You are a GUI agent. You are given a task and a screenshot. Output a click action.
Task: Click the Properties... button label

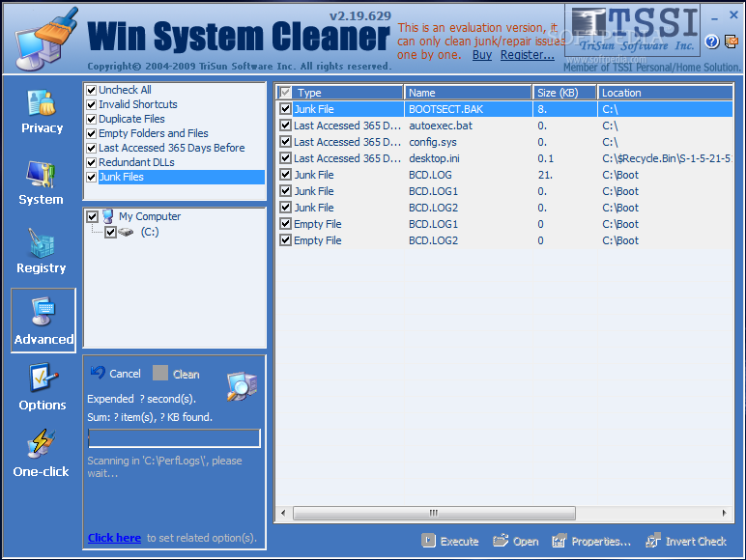coord(601,542)
